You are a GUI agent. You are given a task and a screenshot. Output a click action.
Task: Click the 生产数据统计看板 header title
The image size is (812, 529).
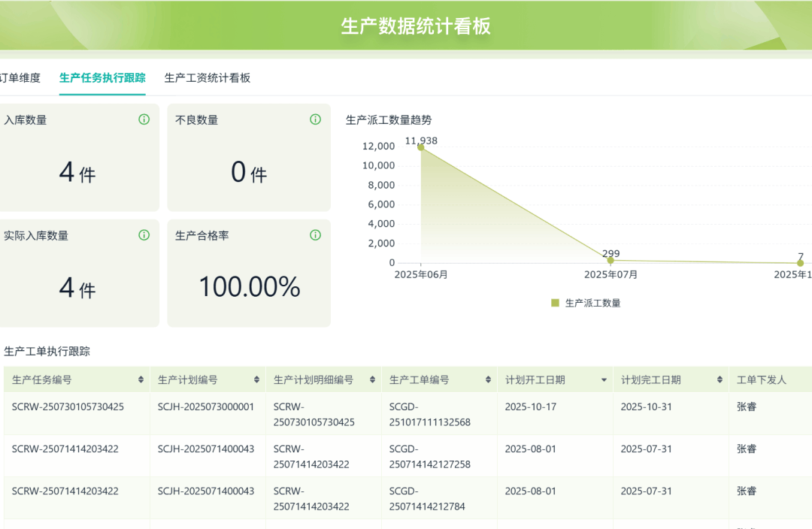[415, 26]
